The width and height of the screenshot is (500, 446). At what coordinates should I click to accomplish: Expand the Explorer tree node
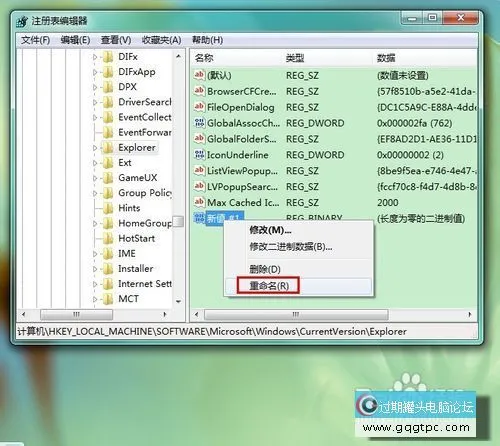tap(95, 148)
